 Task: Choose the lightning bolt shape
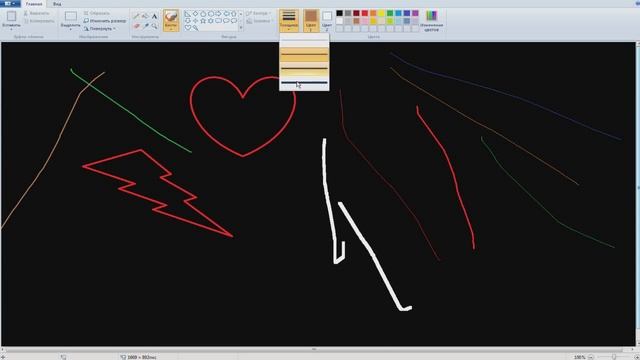pos(196,28)
